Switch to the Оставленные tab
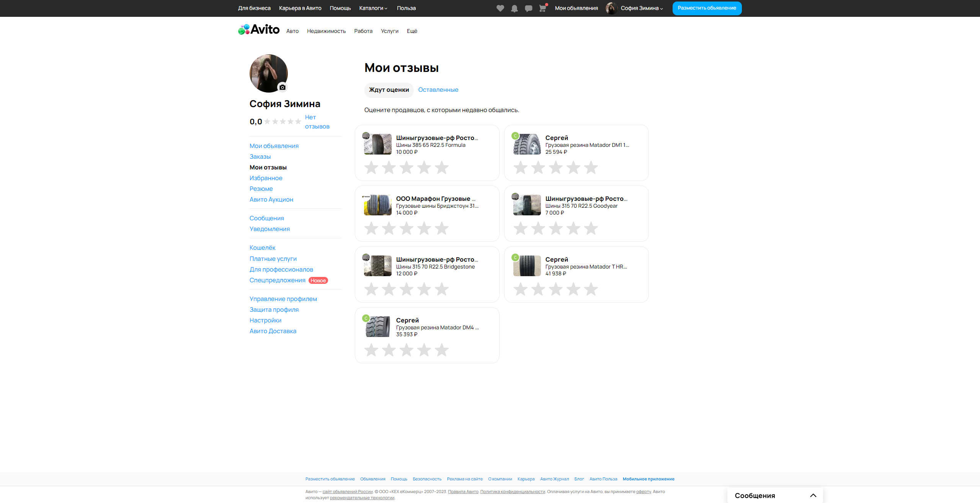The image size is (980, 503). tap(438, 90)
